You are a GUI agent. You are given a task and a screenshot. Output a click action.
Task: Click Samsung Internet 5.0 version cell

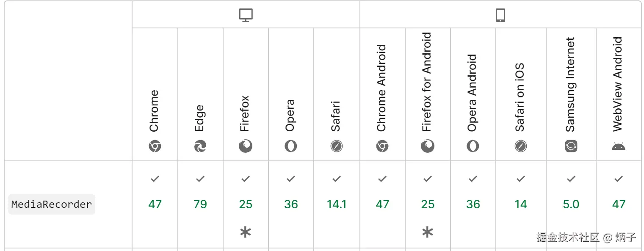pos(571,204)
